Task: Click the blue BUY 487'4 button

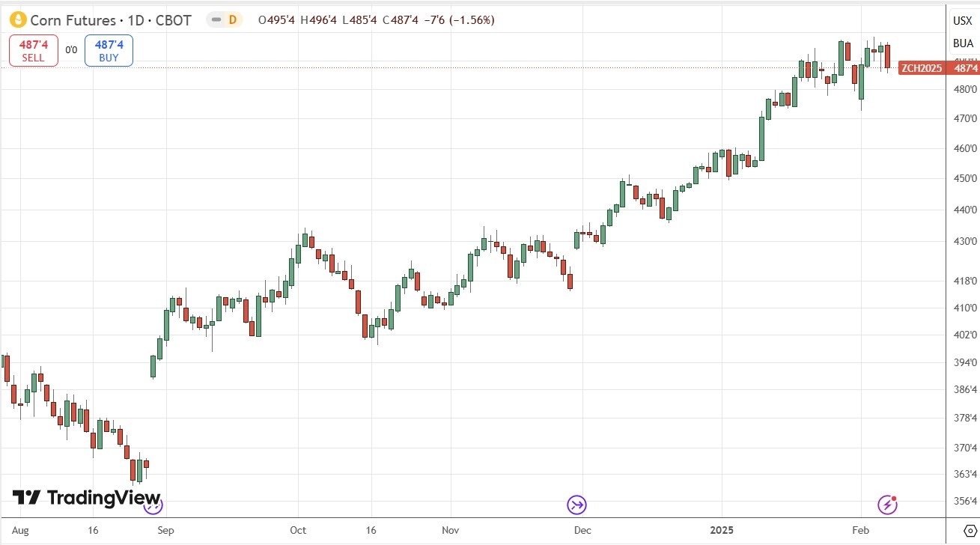Action: point(109,49)
